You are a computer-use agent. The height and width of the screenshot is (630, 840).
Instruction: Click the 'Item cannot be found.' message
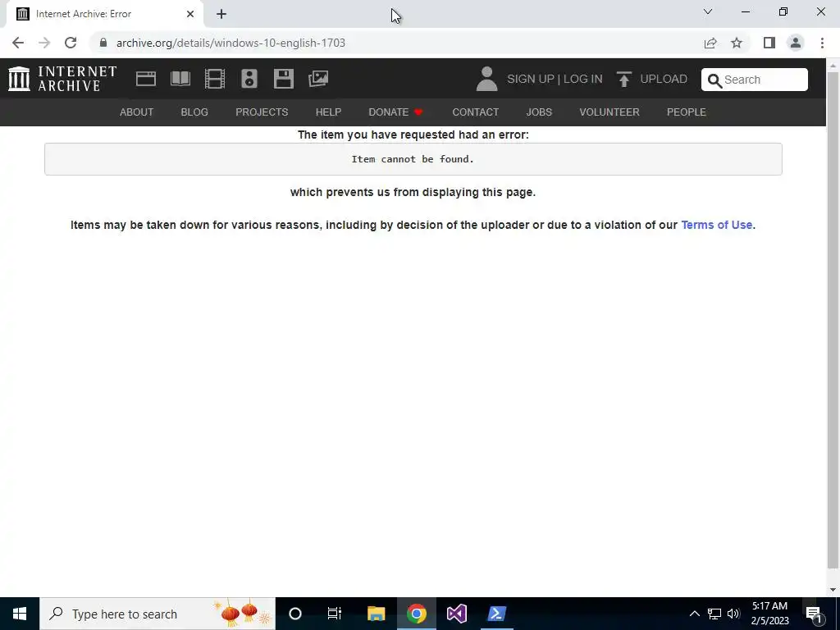[x=413, y=159]
